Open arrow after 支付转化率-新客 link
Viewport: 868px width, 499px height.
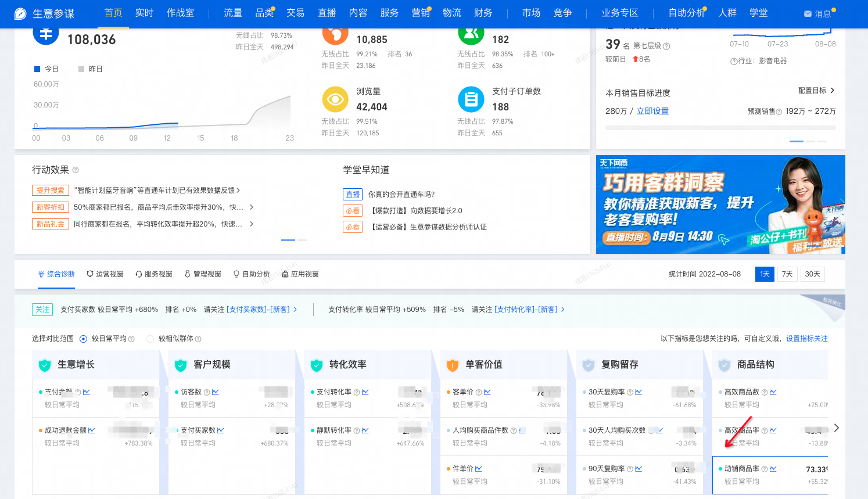[x=562, y=310]
